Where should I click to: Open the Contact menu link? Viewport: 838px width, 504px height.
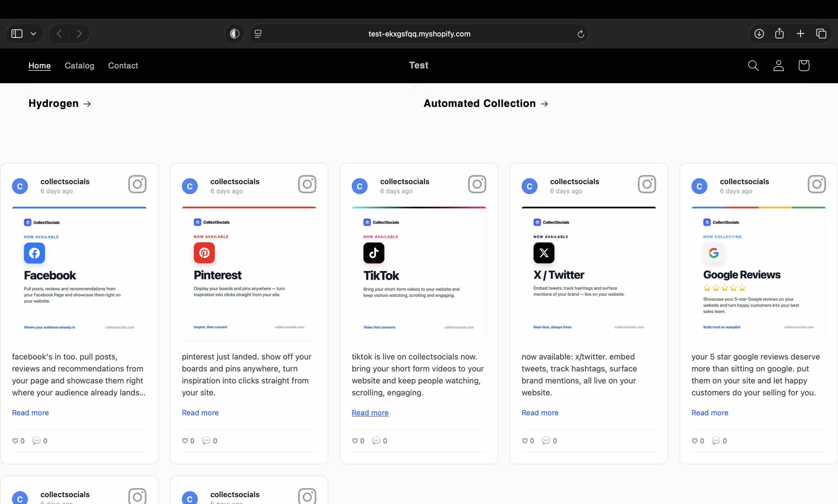(123, 66)
